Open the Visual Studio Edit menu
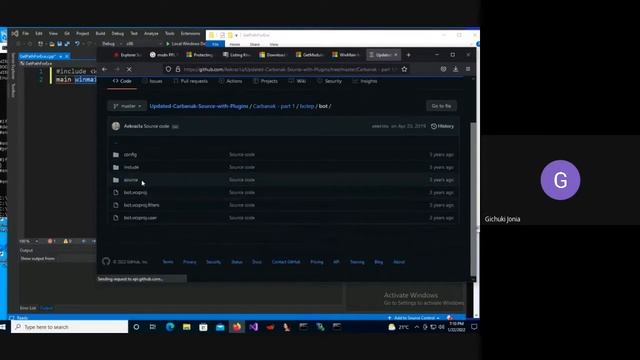 pyautogui.click(x=39, y=33)
